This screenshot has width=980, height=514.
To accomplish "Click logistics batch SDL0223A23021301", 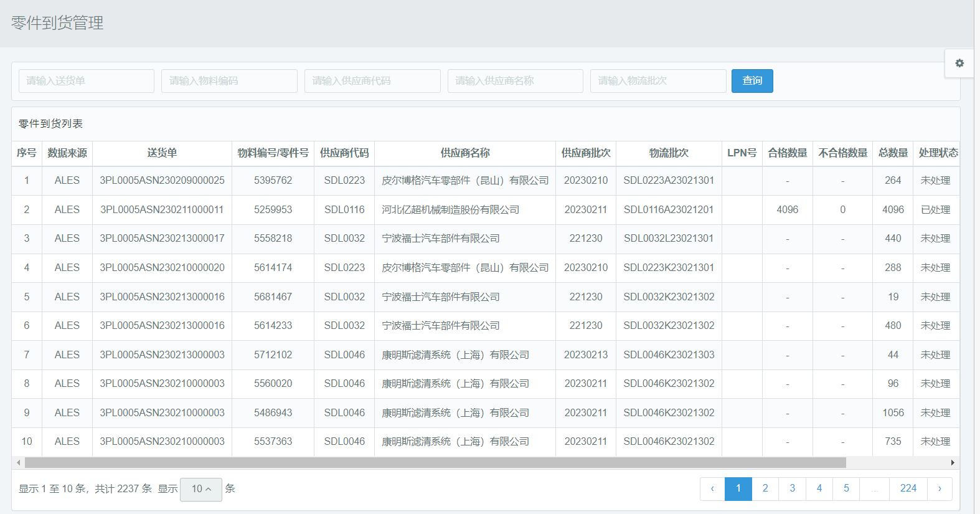I will click(x=669, y=181).
